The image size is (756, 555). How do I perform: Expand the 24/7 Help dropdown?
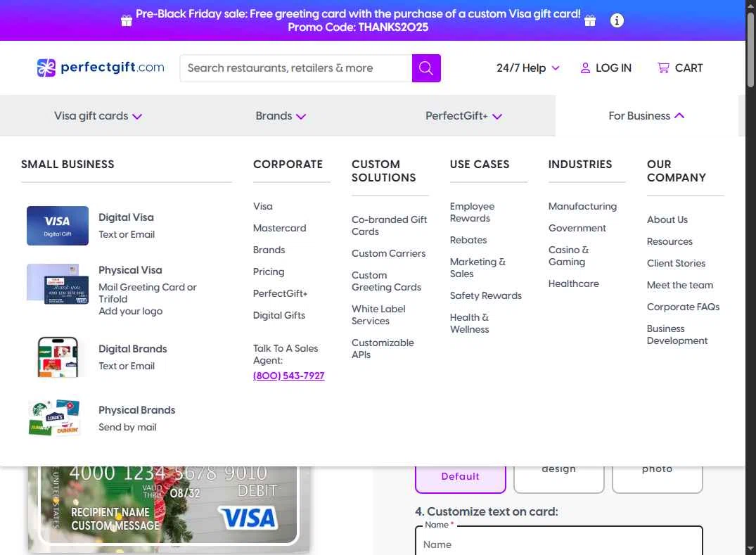click(528, 68)
